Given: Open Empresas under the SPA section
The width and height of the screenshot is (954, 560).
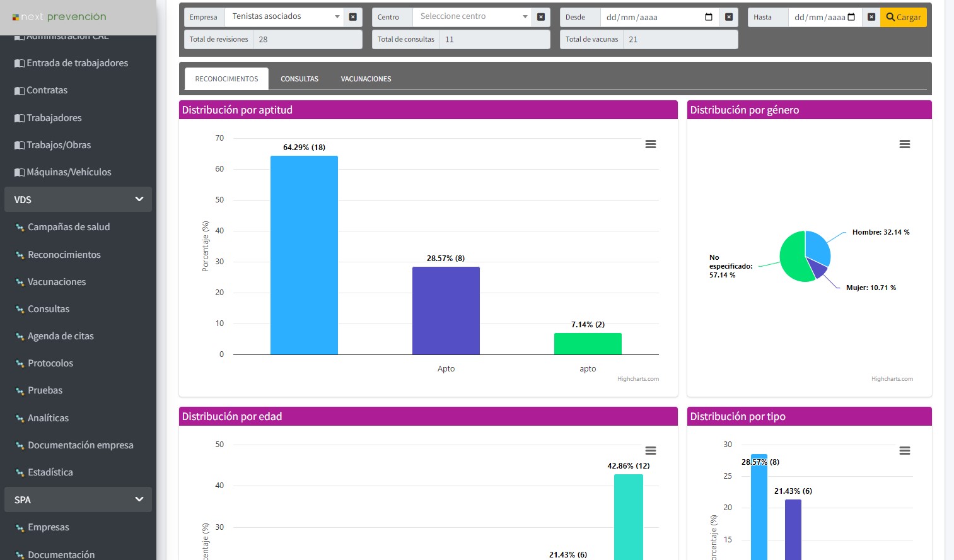Looking at the screenshot, I should coord(49,527).
